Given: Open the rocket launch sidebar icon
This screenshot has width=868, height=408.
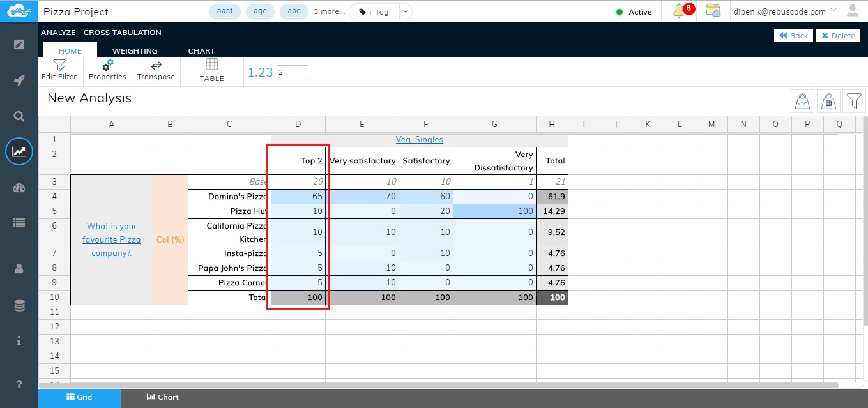Looking at the screenshot, I should point(19,80).
